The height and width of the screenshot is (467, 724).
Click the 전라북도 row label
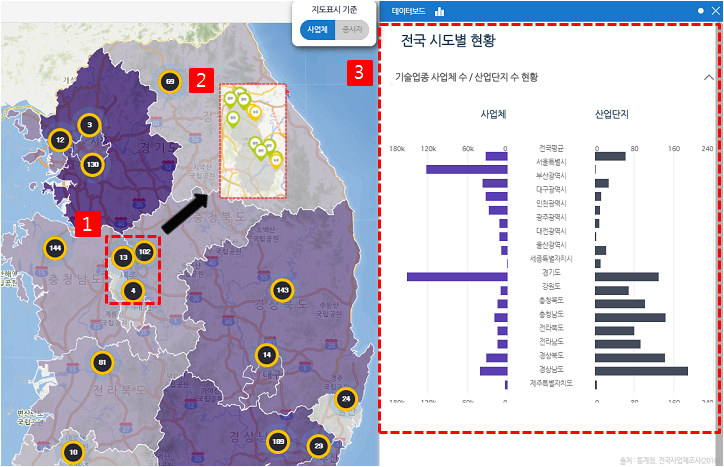point(551,328)
